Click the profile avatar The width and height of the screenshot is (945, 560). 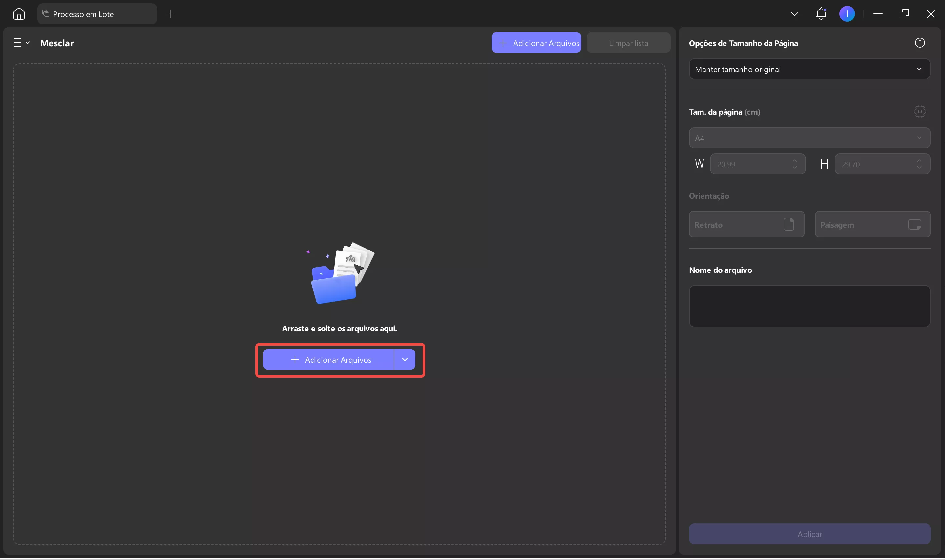click(x=847, y=13)
